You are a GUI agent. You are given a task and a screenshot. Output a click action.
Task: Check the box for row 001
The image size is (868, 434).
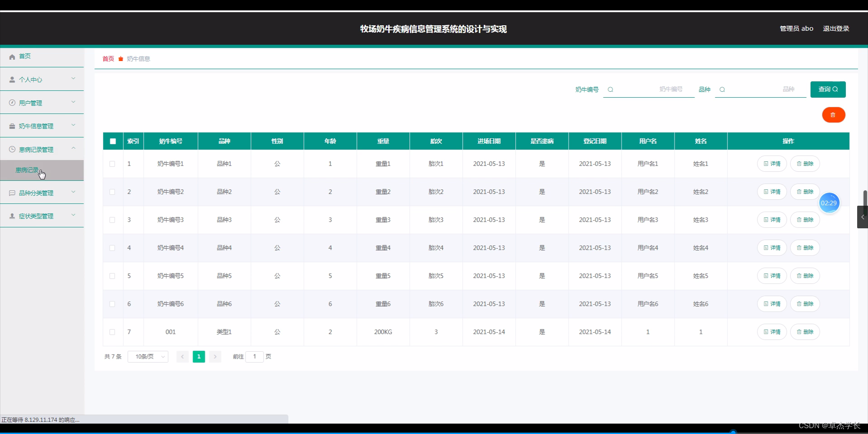tap(112, 332)
